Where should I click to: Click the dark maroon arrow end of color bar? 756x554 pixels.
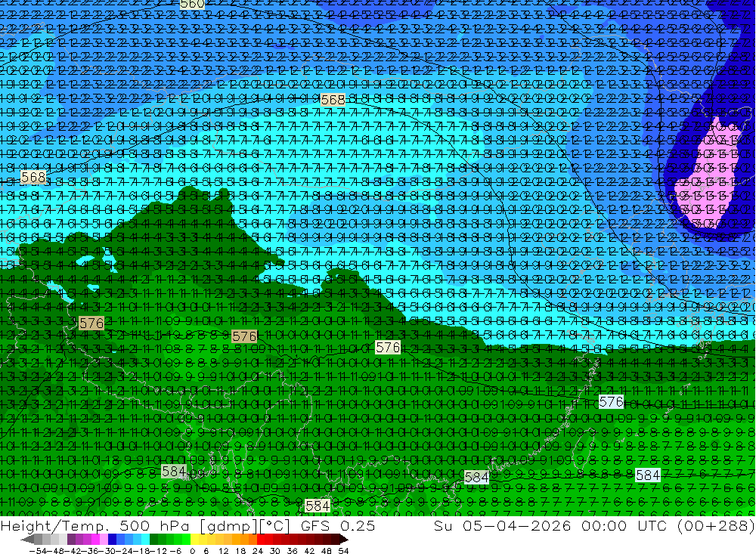pos(343,539)
